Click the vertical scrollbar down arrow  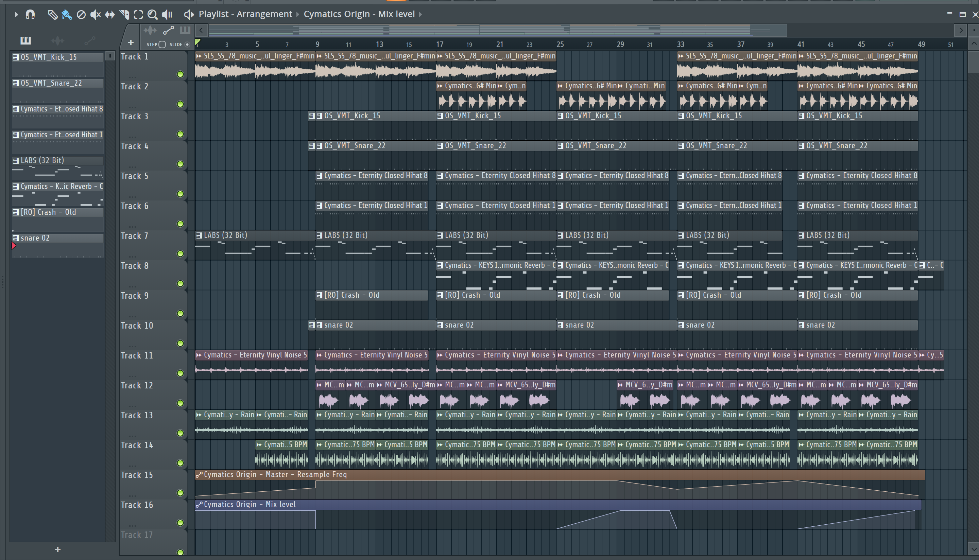[973, 549]
